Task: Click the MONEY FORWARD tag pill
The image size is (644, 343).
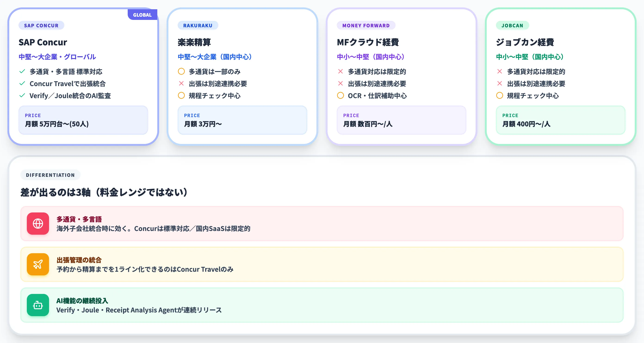Action: tap(366, 25)
